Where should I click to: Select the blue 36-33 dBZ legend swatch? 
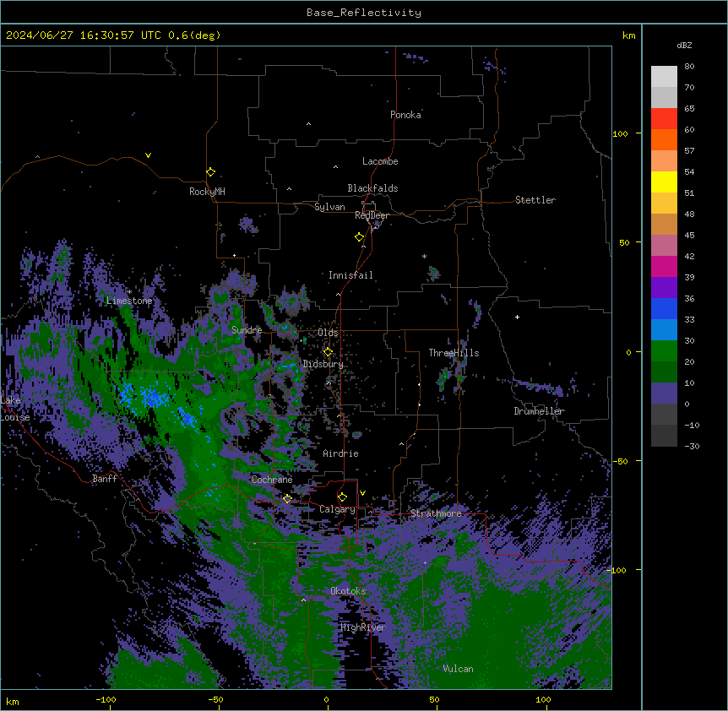tap(664, 308)
